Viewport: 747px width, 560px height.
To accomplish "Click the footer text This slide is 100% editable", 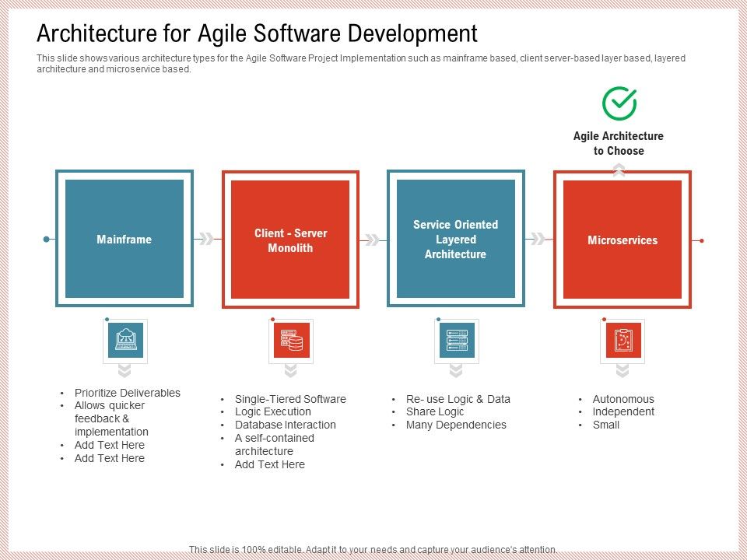I will pyautogui.click(x=373, y=549).
